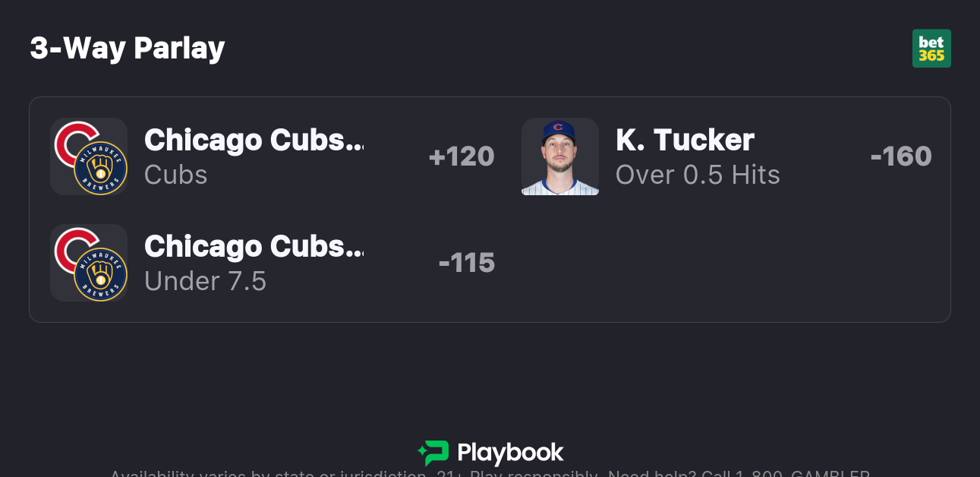Click the green Playbook logo icon

(433, 453)
